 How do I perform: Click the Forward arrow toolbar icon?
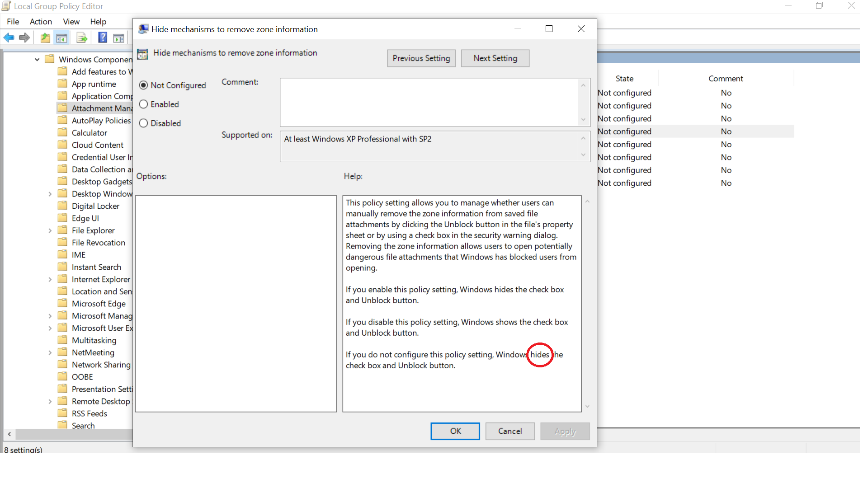tap(24, 38)
